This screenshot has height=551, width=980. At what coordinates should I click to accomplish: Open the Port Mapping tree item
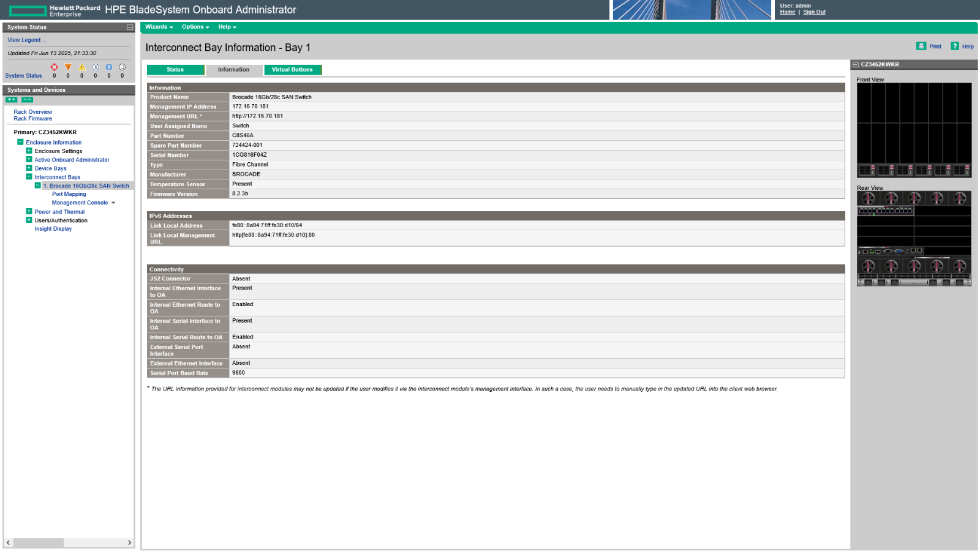tap(69, 194)
